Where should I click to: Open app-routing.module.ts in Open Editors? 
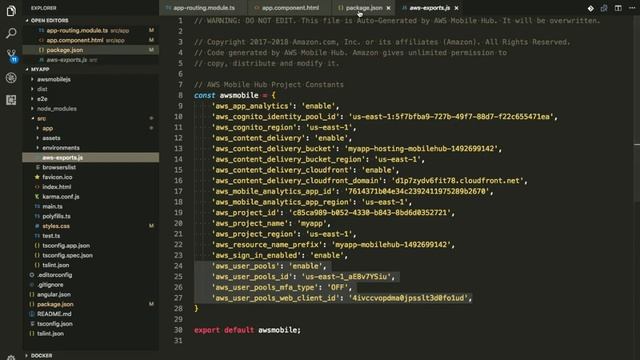[91, 30]
